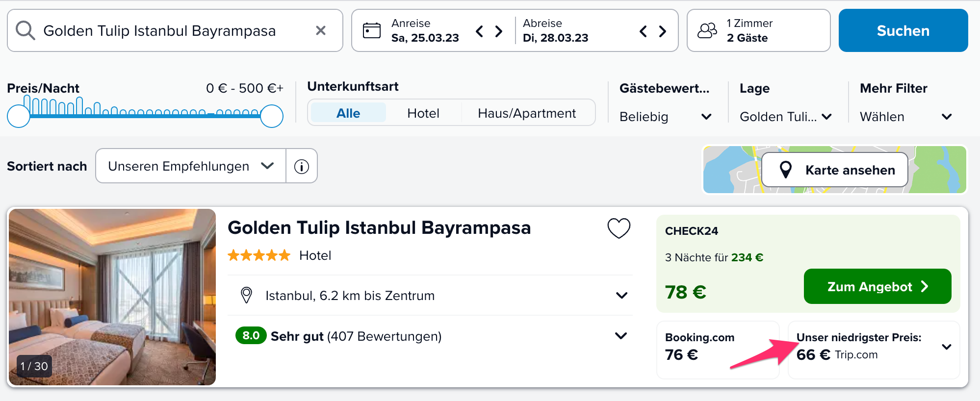Move arrival date one day later
The height and width of the screenshot is (401, 980).
point(499,31)
